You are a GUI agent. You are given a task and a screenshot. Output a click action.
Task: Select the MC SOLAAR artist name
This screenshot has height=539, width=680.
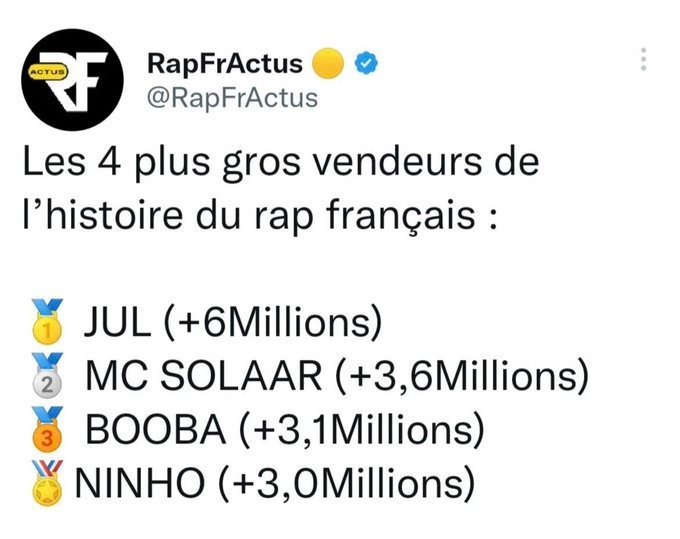point(204,376)
